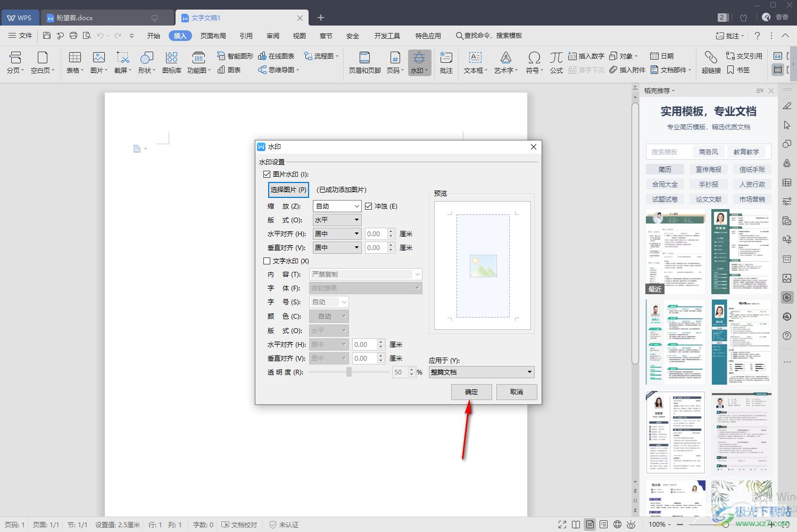Screen dimensions: 797x532
Task: Click the Insert Number (插入数字) tool
Action: 586,56
